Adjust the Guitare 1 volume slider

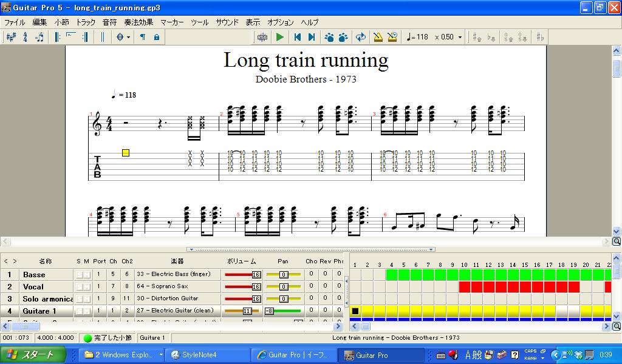(x=242, y=311)
